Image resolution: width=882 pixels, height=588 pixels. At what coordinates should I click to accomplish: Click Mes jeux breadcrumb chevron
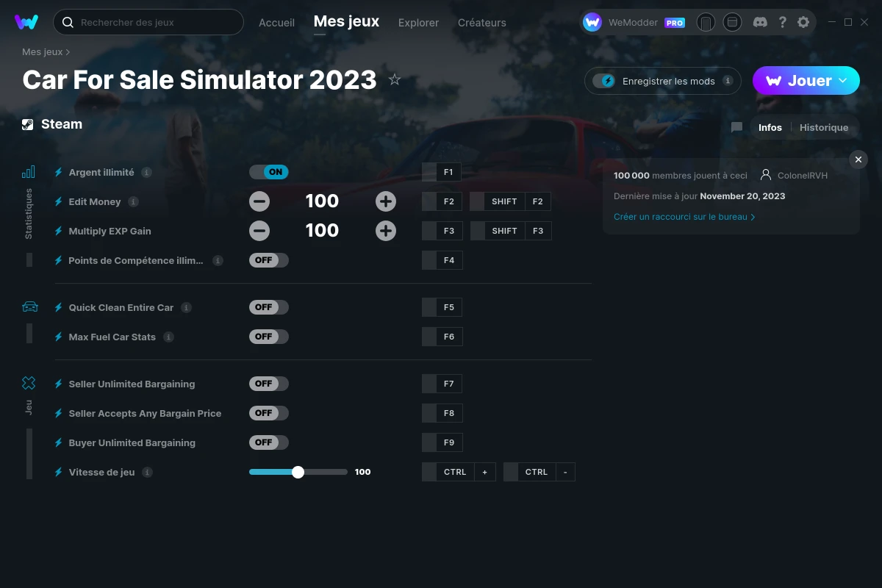pyautogui.click(x=68, y=52)
